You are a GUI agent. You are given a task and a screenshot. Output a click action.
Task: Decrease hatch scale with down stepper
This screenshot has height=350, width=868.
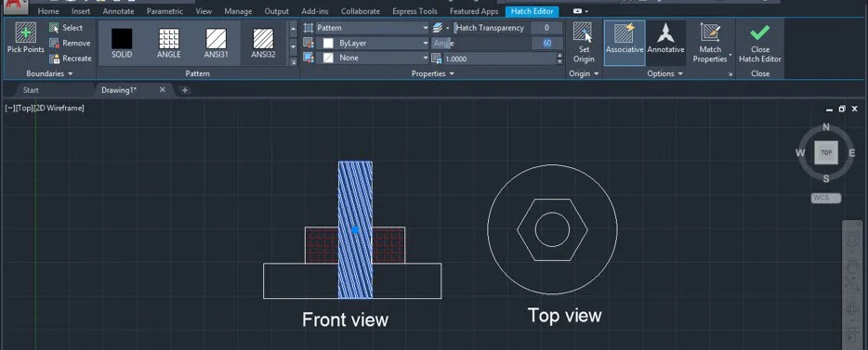[559, 61]
